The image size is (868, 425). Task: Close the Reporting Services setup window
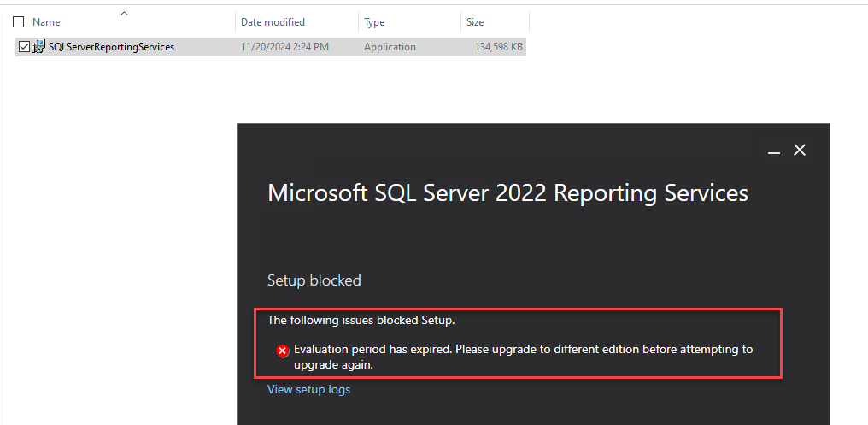tap(800, 150)
